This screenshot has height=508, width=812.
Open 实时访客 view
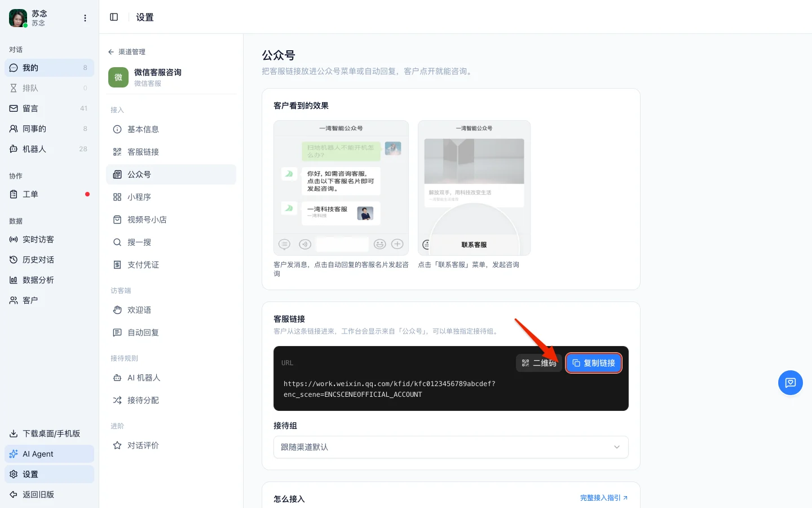(50, 239)
